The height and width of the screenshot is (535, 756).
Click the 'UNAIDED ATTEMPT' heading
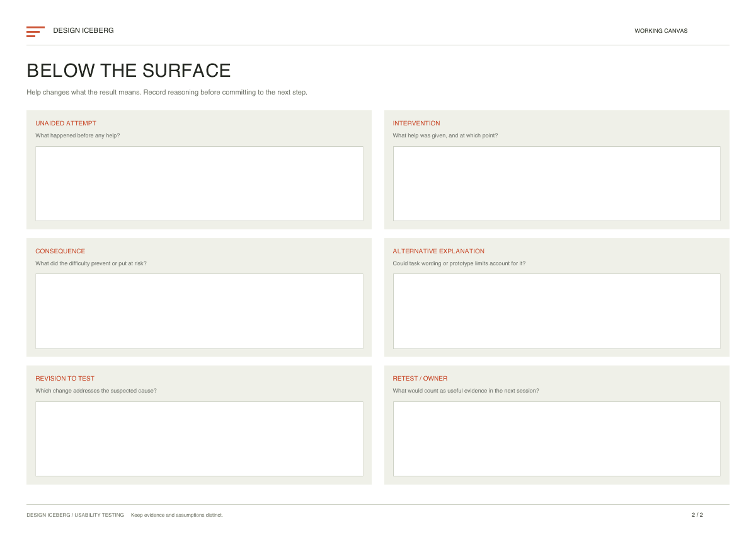pos(66,124)
